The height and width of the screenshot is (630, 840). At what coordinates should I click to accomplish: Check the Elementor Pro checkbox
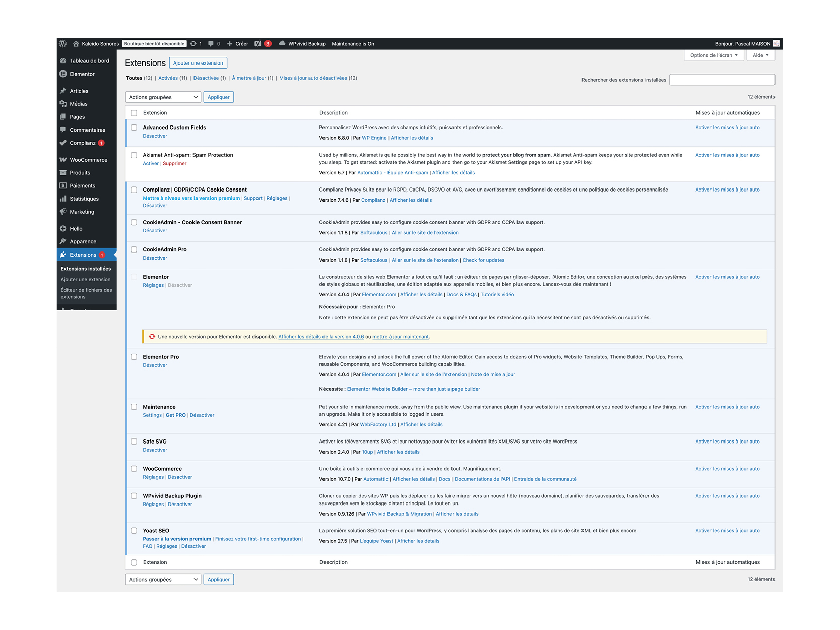pyautogui.click(x=134, y=357)
